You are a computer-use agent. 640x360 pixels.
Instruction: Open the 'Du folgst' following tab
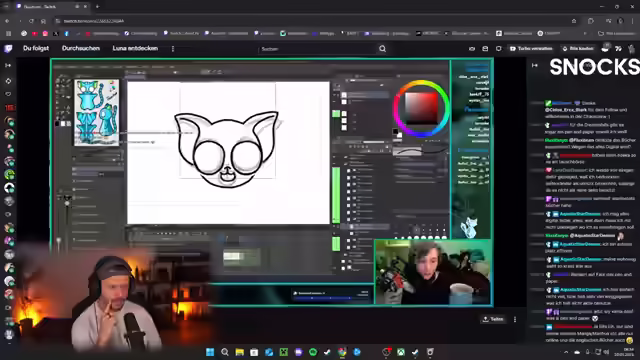(x=36, y=48)
